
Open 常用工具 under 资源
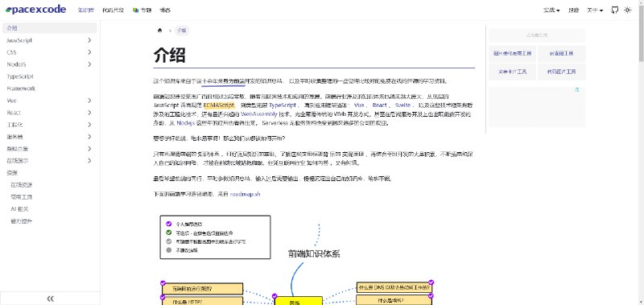point(52,196)
